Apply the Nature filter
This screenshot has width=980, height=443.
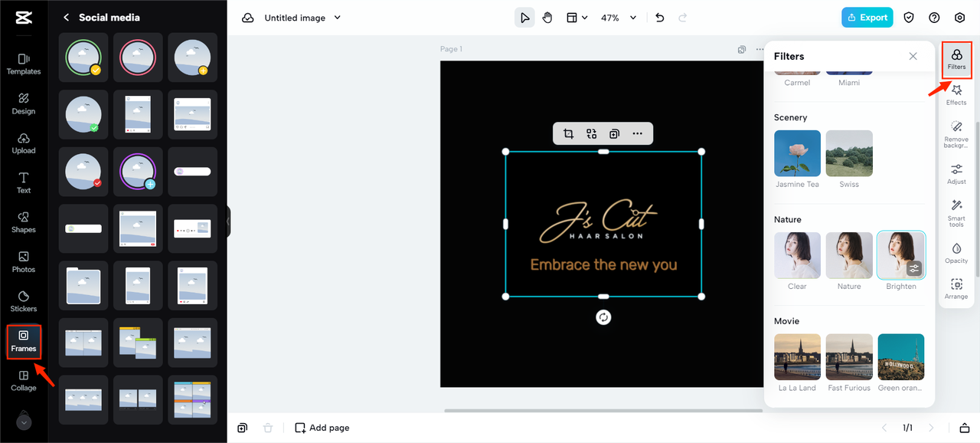click(849, 255)
